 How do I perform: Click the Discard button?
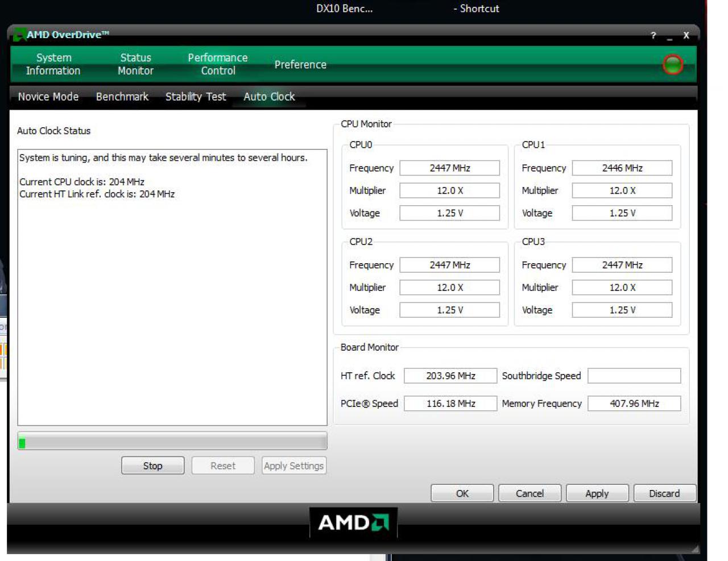pos(664,493)
